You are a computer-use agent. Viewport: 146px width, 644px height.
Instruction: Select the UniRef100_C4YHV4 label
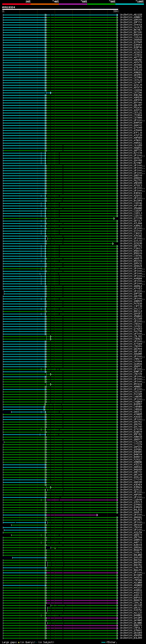tap(131, 361)
